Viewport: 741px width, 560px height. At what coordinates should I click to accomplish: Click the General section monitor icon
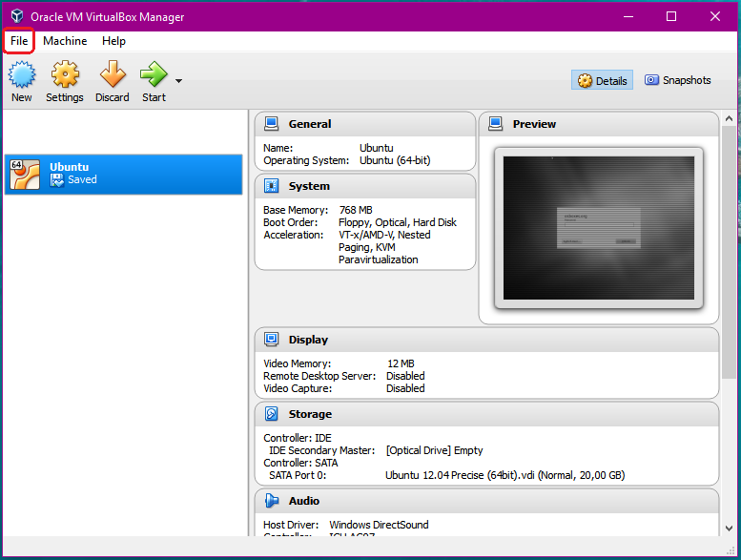271,124
